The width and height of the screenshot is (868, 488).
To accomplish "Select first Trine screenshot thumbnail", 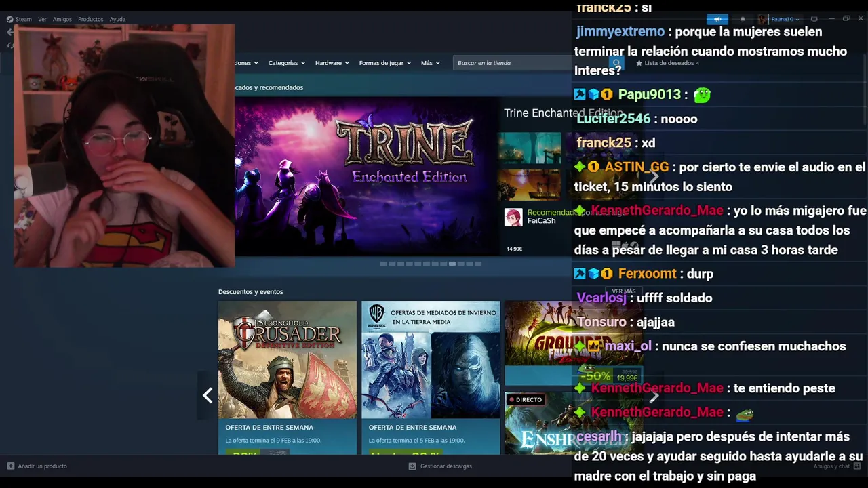I will (530, 148).
